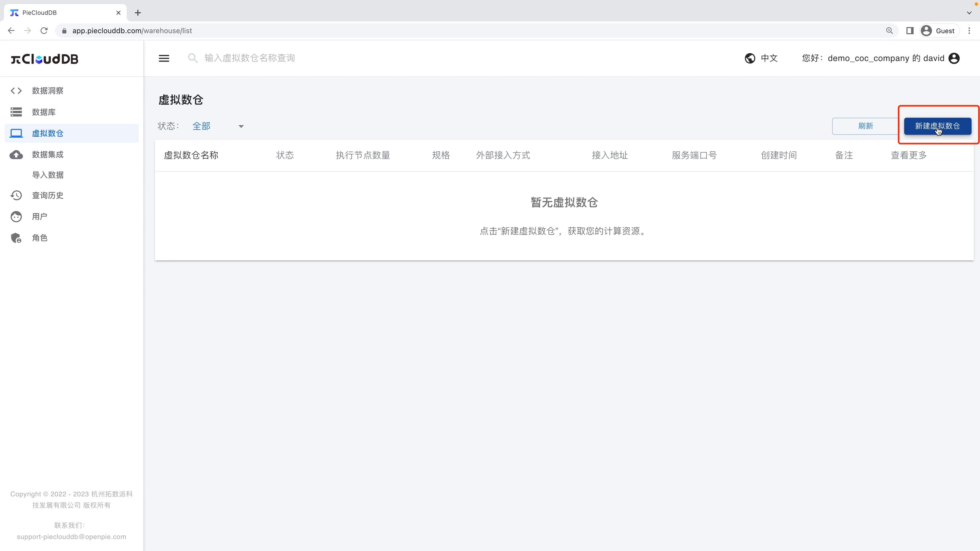Screen dimensions: 980x551
Task: Click the 虚拟数仓 sidebar icon
Action: coord(16,133)
